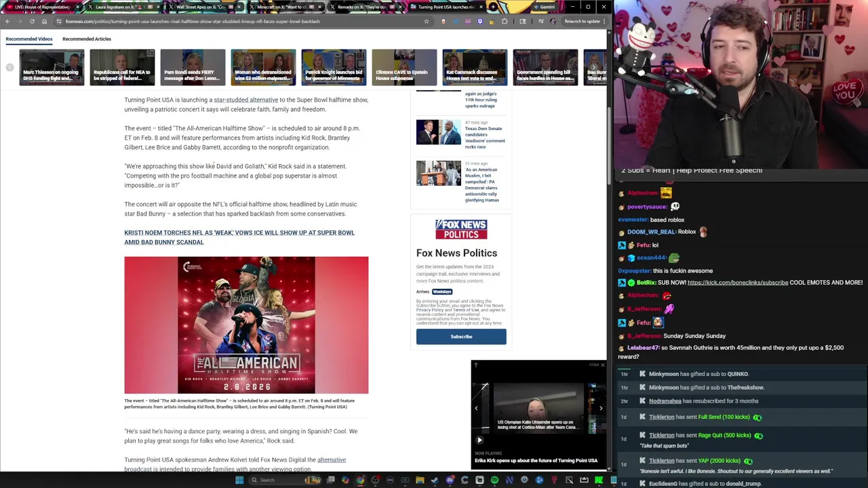This screenshot has width=868, height=488.
Task: Open 11th hour ruling sidebar headline
Action: pyautogui.click(x=480, y=100)
